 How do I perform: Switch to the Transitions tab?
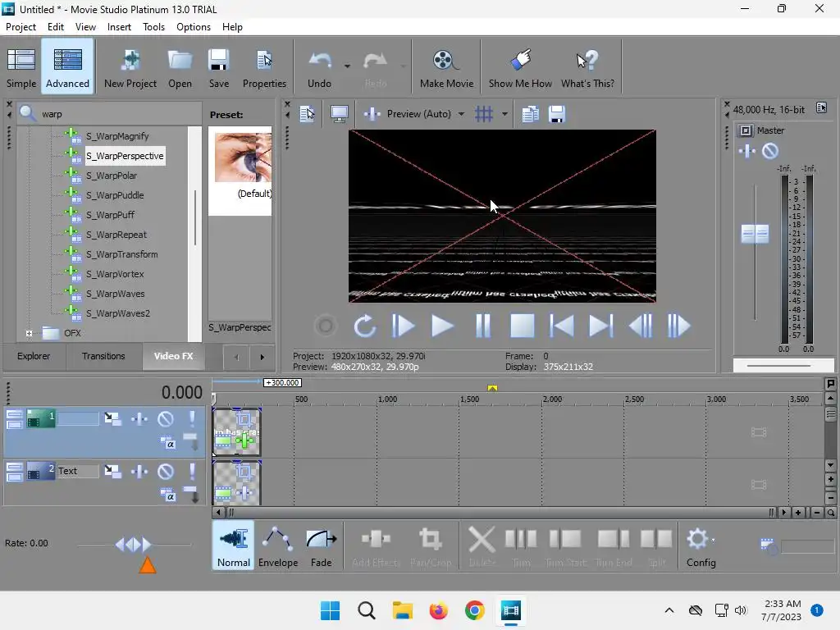[x=103, y=356]
